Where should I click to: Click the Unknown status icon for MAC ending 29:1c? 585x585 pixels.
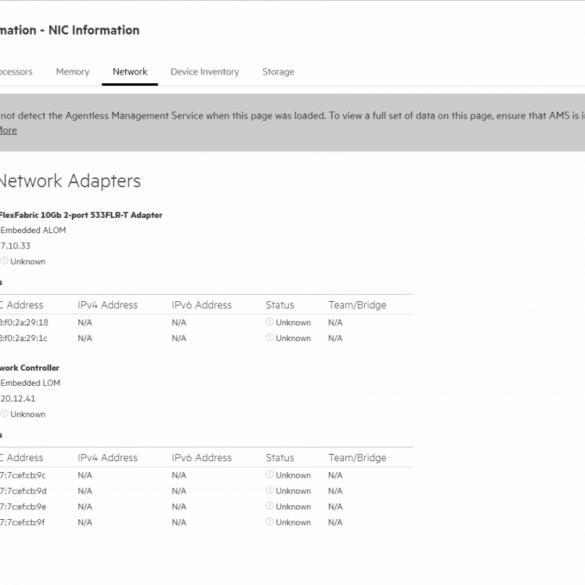click(269, 337)
